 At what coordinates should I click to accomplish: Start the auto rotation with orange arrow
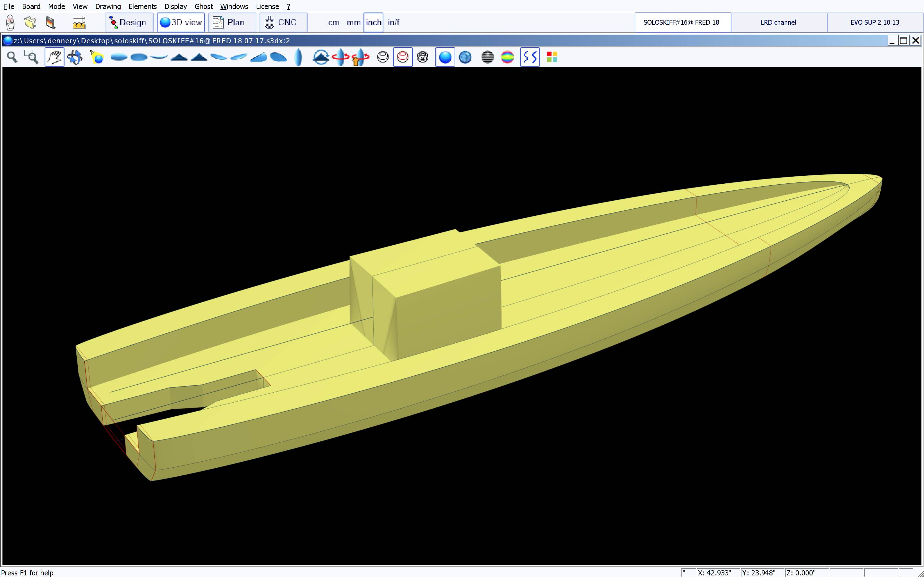coord(360,57)
